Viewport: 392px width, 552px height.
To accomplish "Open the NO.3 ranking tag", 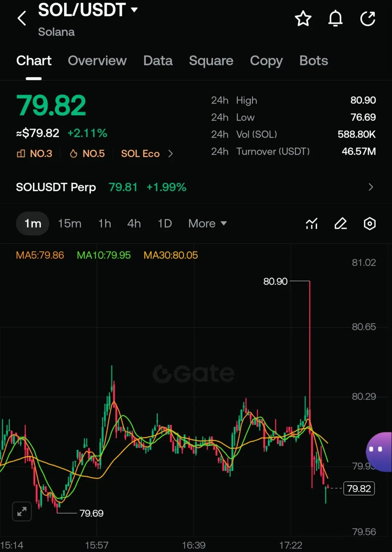I will click(x=34, y=154).
